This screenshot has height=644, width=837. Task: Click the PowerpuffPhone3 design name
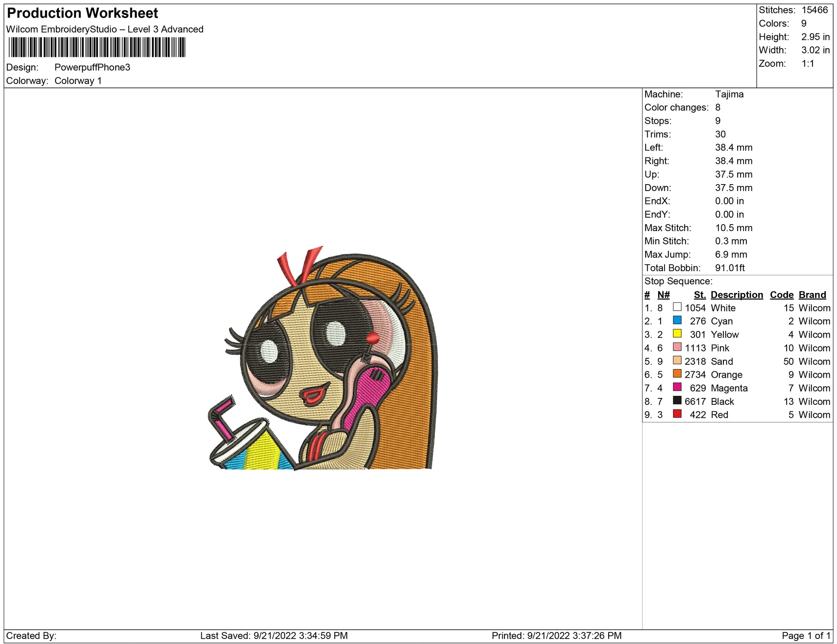tap(92, 67)
